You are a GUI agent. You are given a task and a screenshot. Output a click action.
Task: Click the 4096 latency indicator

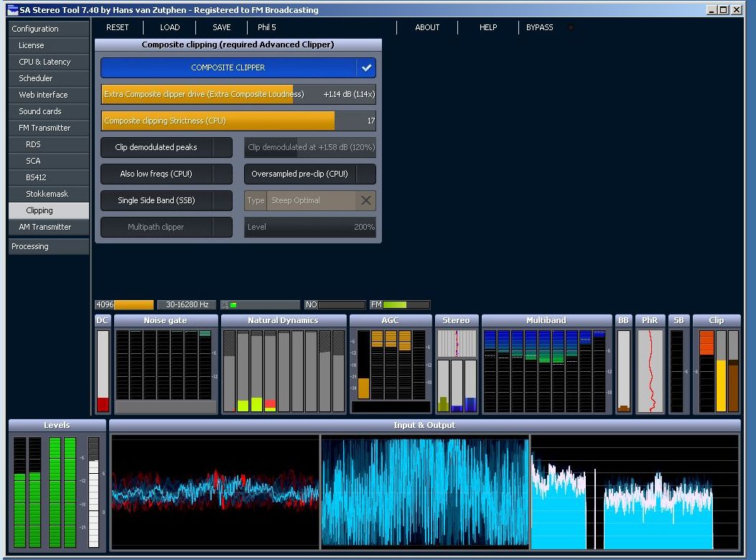click(124, 304)
